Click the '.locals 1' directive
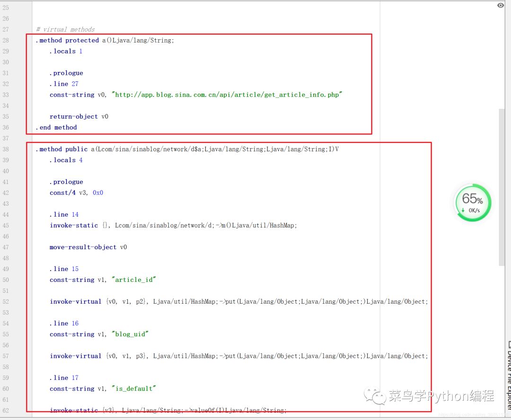This screenshot has height=420, width=511. coord(66,51)
